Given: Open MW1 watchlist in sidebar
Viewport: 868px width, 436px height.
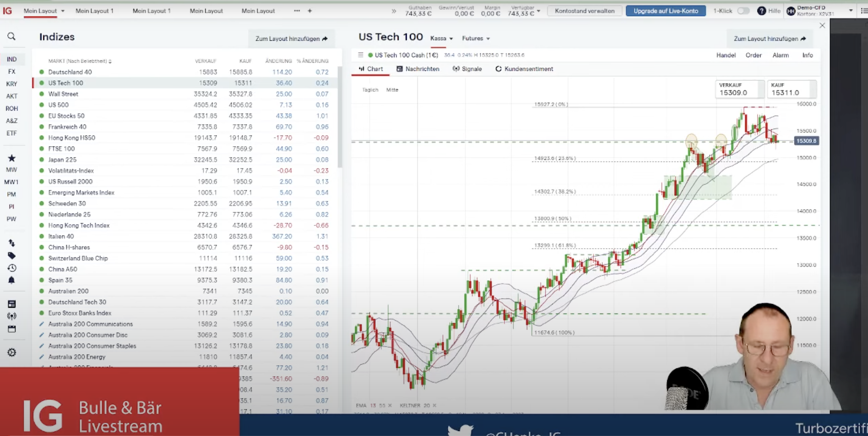Looking at the screenshot, I should 12,182.
